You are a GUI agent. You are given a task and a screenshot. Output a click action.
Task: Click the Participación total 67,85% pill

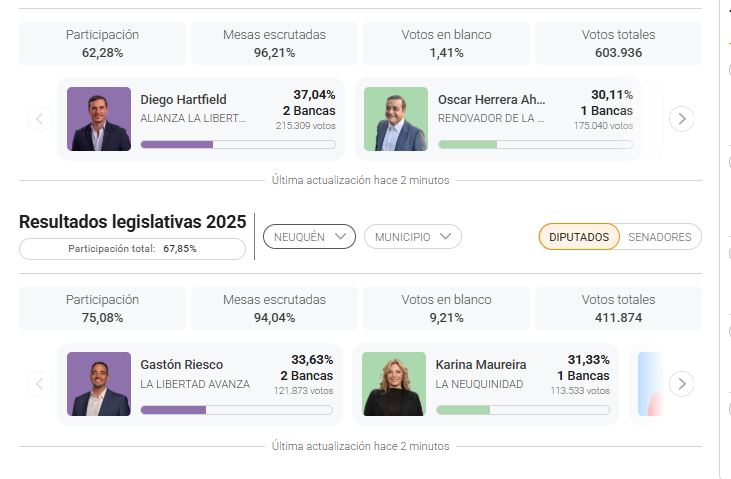(x=132, y=249)
